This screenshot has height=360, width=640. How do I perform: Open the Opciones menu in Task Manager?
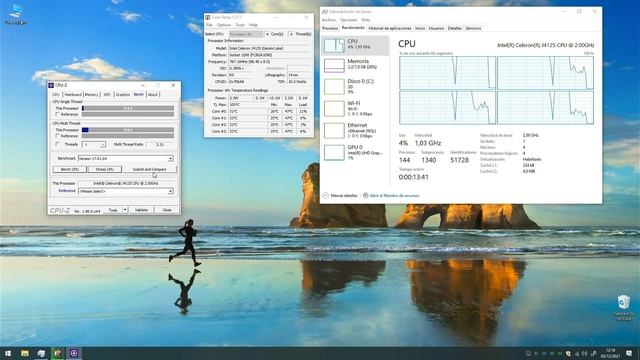coord(349,20)
